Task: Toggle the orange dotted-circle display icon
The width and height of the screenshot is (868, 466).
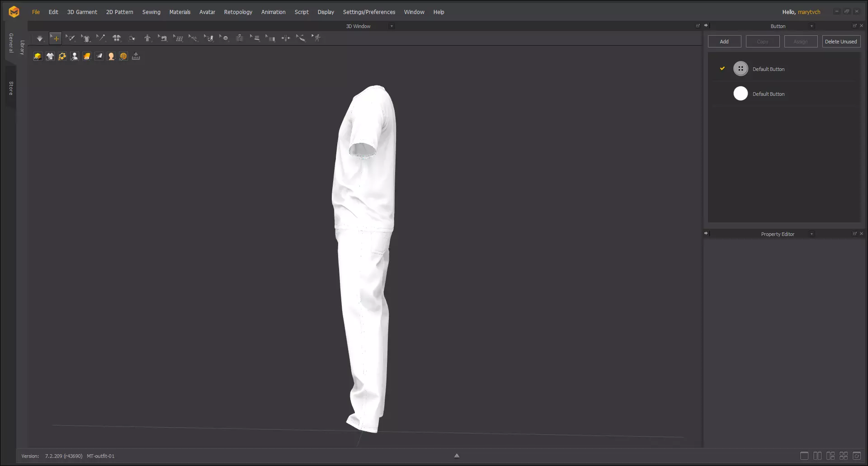Action: (x=62, y=56)
